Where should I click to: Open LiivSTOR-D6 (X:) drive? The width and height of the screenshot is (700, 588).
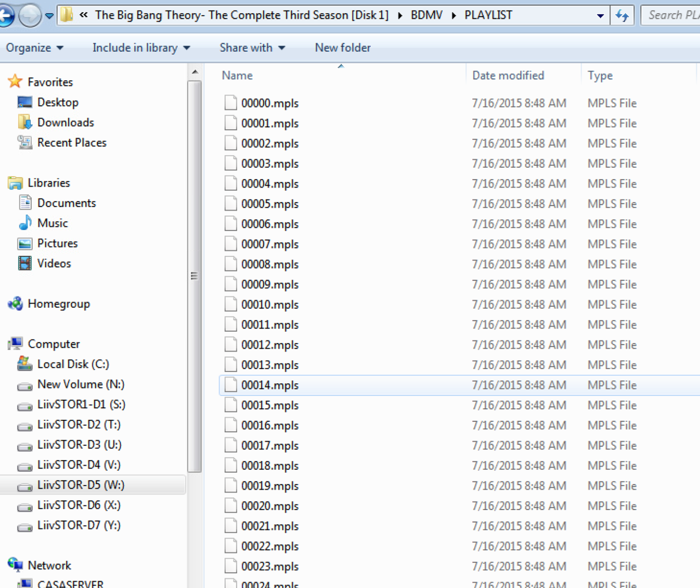coord(79,505)
